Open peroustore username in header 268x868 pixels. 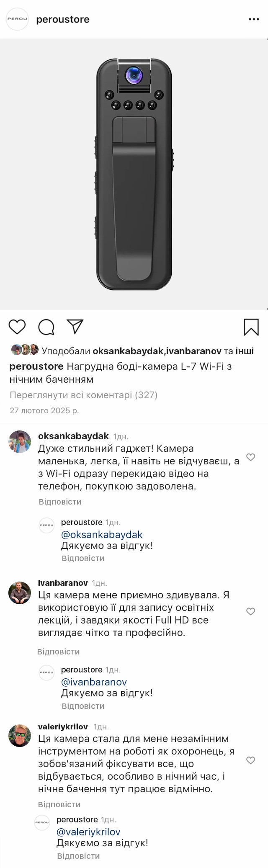(63, 19)
